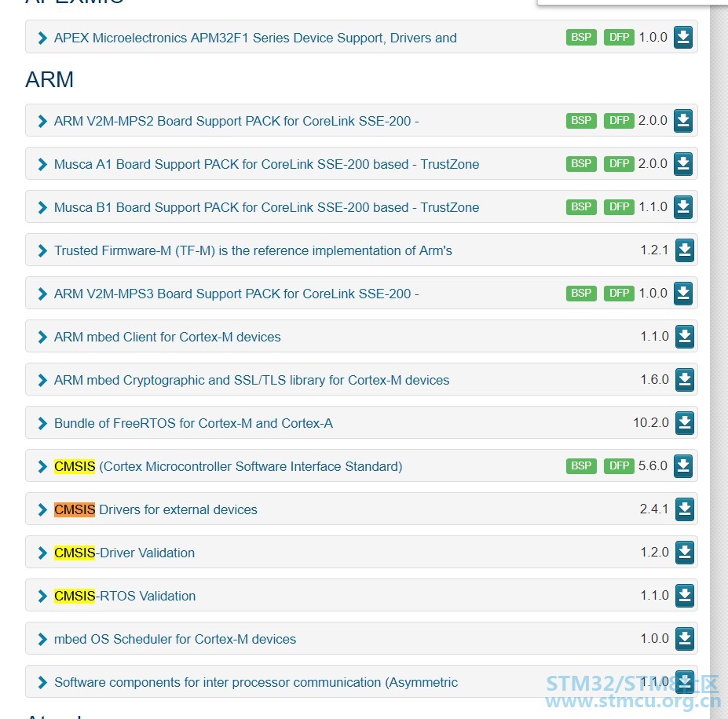Open CMSIS-Driver Validation link

pos(124,553)
